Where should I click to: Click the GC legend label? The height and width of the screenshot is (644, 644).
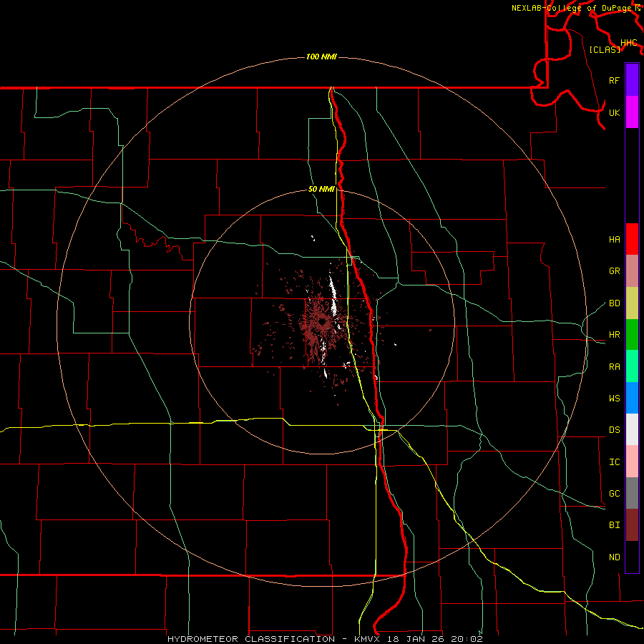(614, 494)
